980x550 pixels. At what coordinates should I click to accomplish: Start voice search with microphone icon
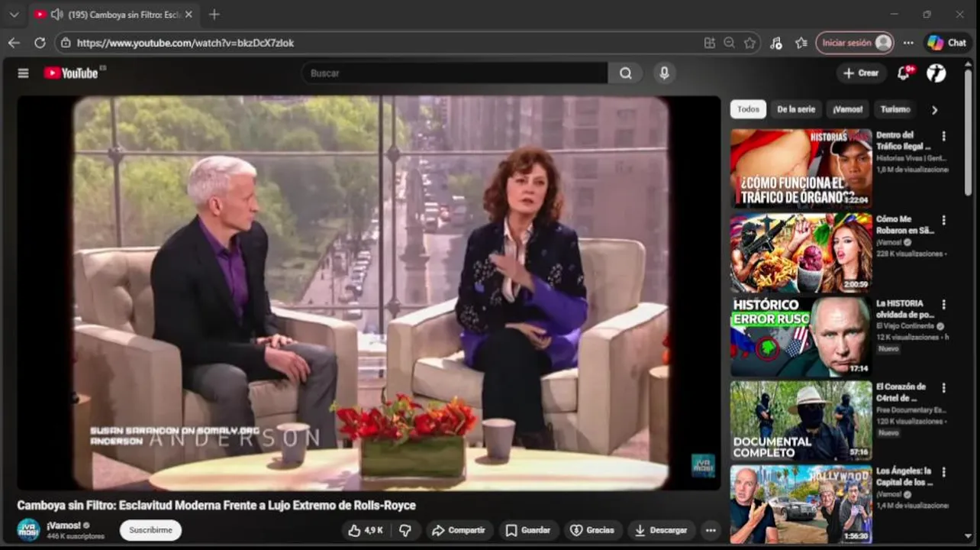pyautogui.click(x=664, y=73)
